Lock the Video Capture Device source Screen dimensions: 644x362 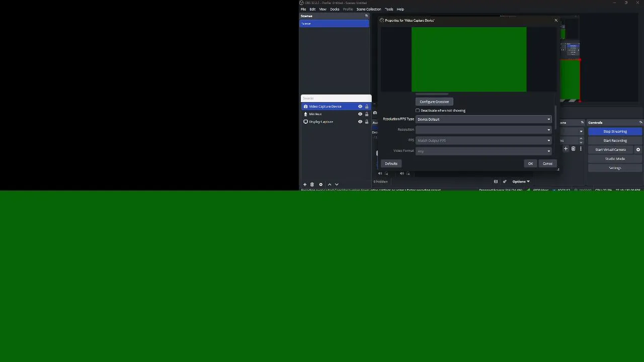click(x=367, y=107)
